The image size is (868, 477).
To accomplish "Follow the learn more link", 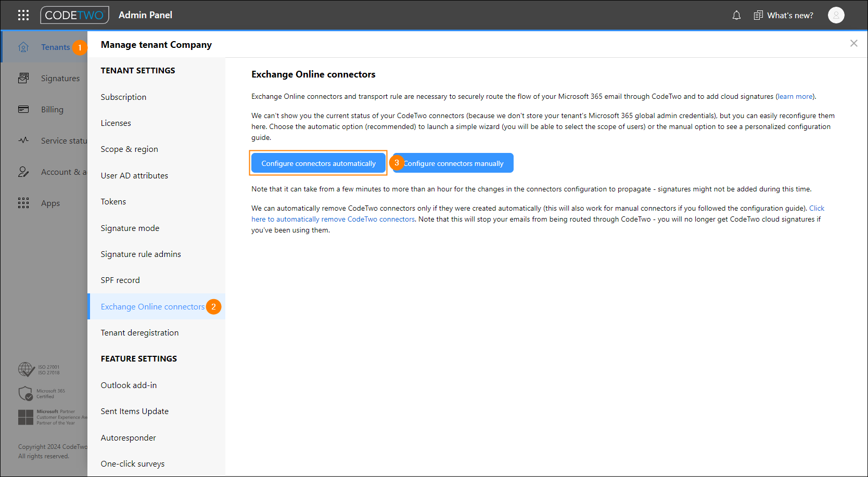I will [795, 97].
